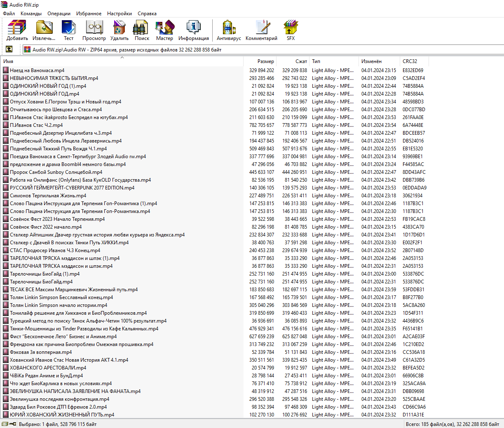504x428 pixels.
Task: Select Отчитываюсь про Шевцова и Стаса.mp4
Action: pos(56,109)
